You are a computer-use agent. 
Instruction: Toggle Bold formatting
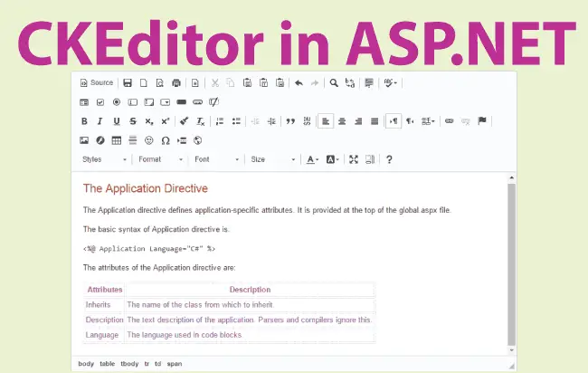[x=84, y=121]
